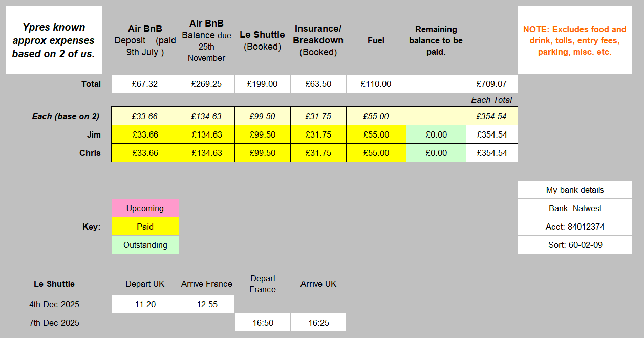The image size is (644, 338).
Task: Select the Ypres known approx expenses title
Action: click(x=54, y=40)
